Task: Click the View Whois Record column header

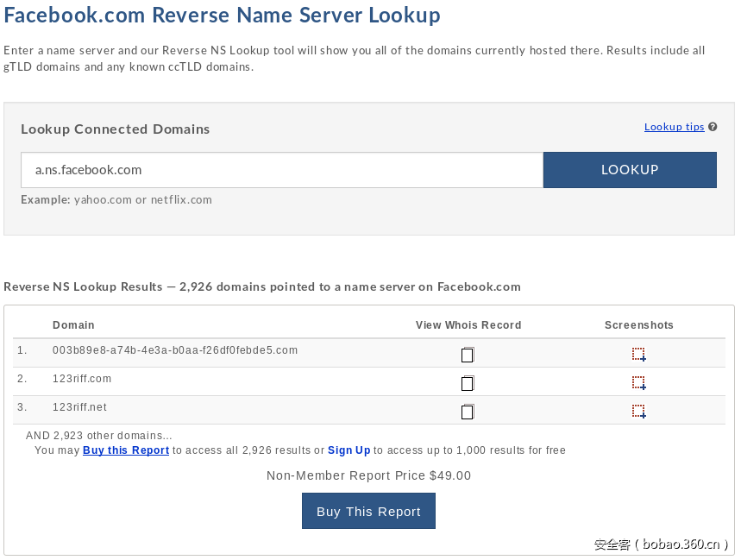Action: (468, 325)
